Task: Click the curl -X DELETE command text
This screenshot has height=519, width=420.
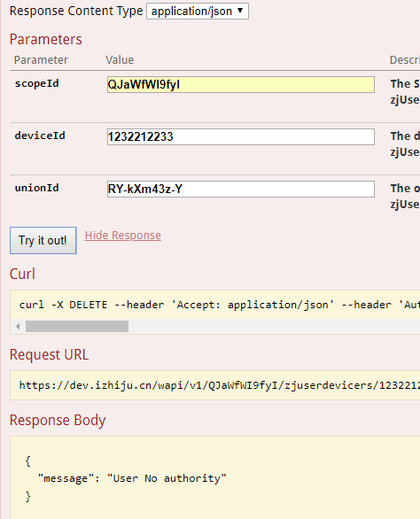Action: click(219, 305)
